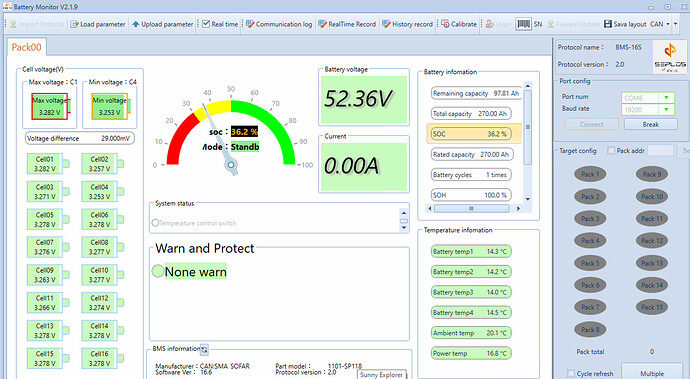Select the Pack 5 indicator
690x379 pixels.
click(x=590, y=263)
